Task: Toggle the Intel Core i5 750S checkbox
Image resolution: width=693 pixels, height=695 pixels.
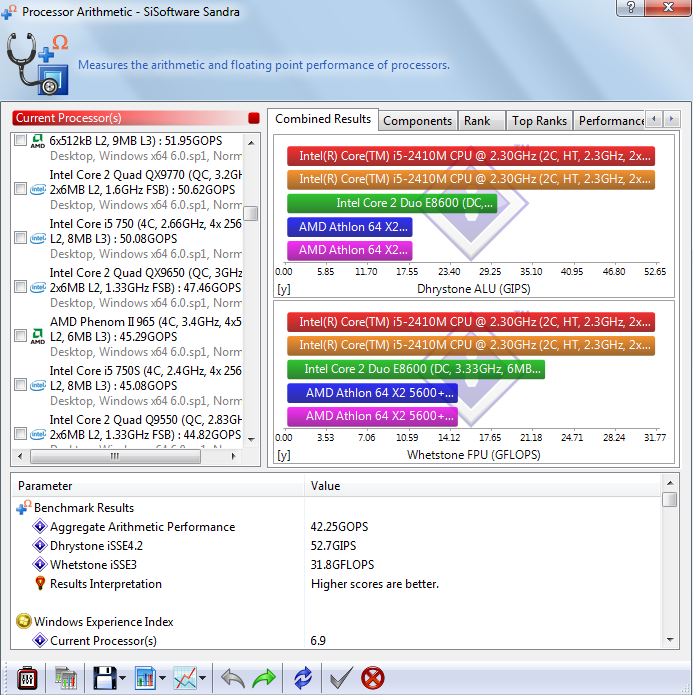Action: click(20, 384)
